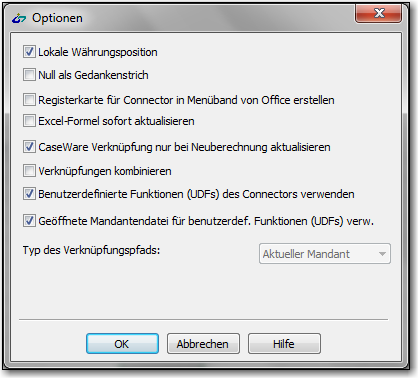
Task: Open help via the Hilfe button
Action: coord(284,344)
